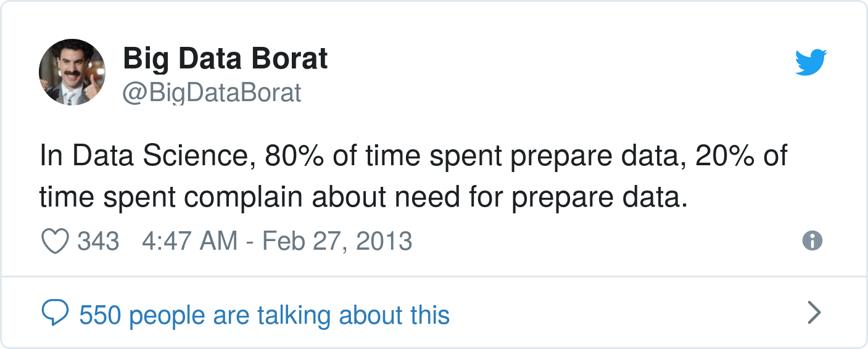Open the 4:47 AM tweet timestamp

coord(189,240)
